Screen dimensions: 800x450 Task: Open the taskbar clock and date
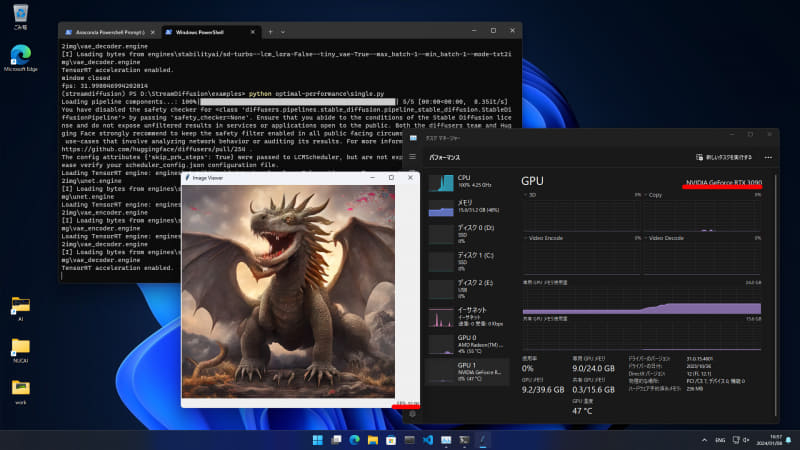(x=769, y=440)
